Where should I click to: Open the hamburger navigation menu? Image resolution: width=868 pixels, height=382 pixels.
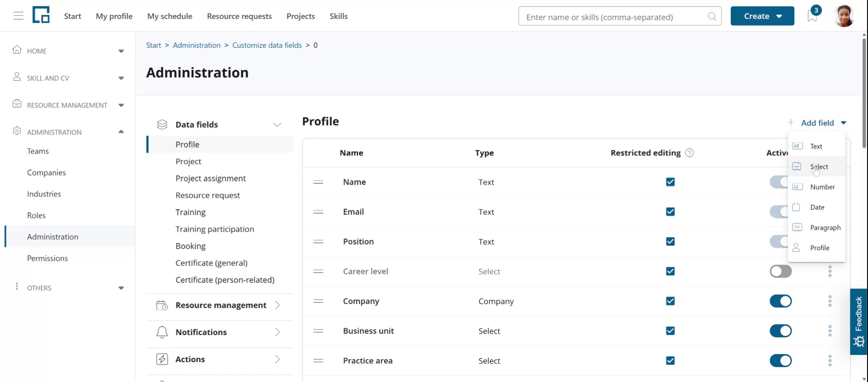pyautogui.click(x=19, y=16)
